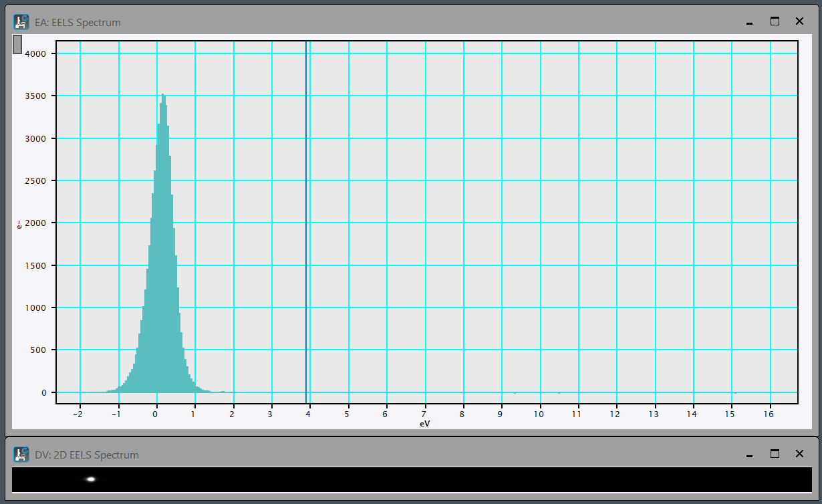
Task: Click the 'eV' x-axis label
Action: point(425,424)
